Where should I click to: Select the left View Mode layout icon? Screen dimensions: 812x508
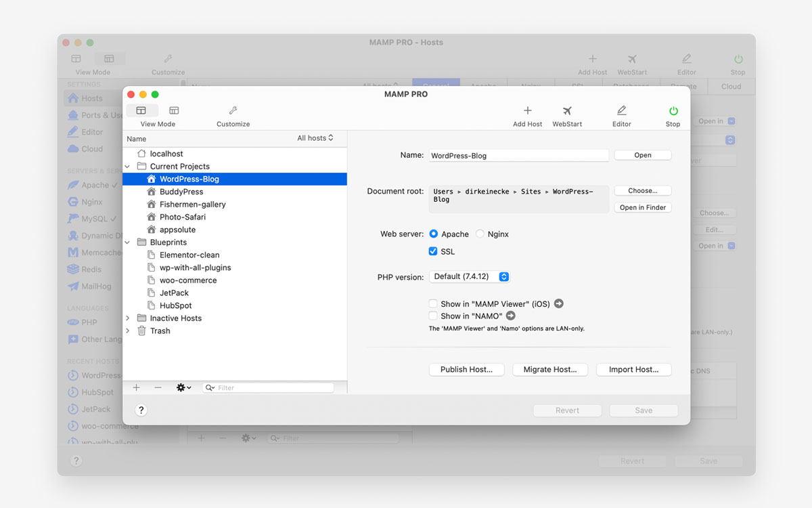click(141, 110)
